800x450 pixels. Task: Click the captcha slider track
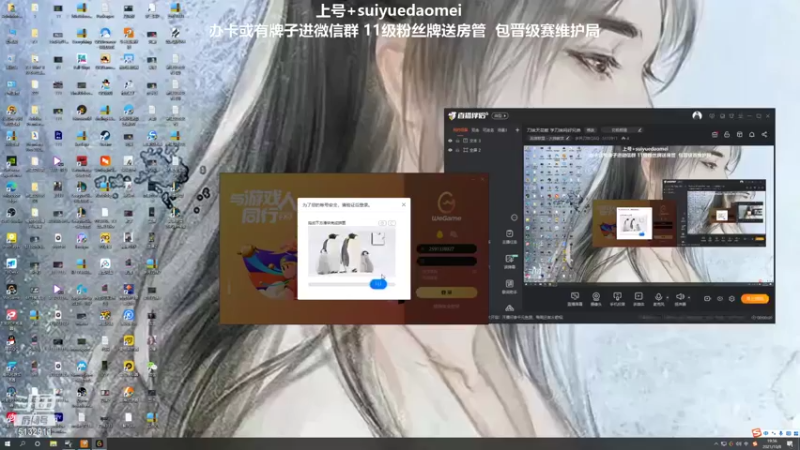coord(352,284)
